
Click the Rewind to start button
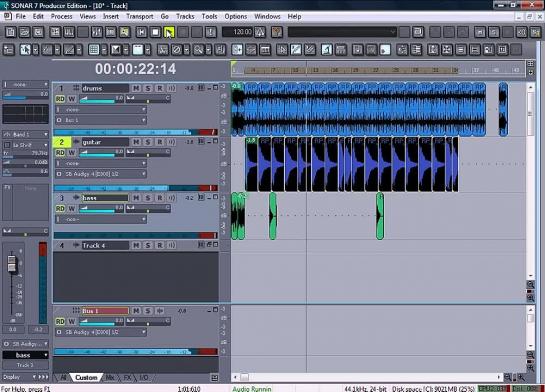click(x=141, y=32)
